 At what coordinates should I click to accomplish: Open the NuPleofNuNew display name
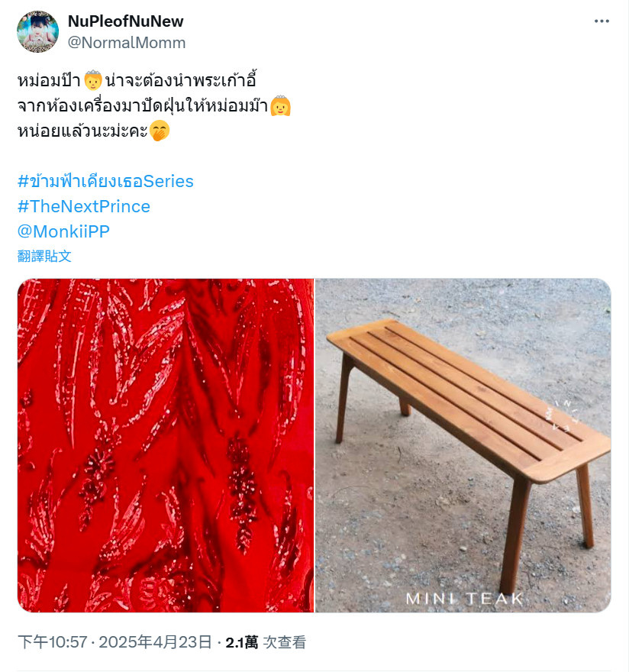click(x=125, y=21)
